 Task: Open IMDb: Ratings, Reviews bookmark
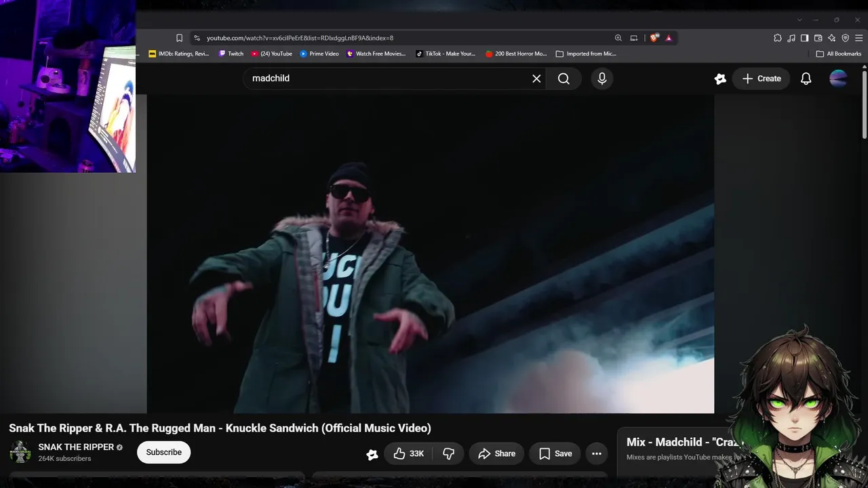coord(179,54)
